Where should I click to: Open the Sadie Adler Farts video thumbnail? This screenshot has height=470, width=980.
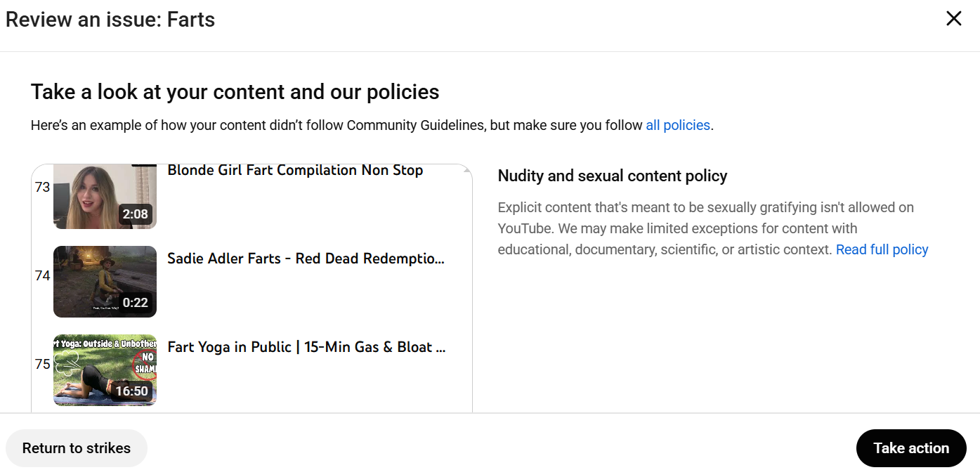tap(105, 281)
